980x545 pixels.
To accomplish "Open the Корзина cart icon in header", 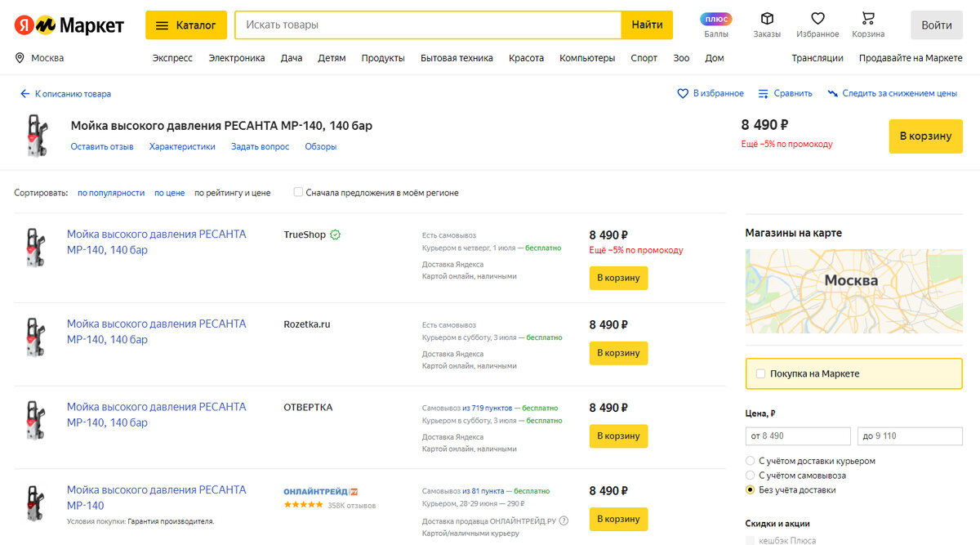I will coord(868,19).
